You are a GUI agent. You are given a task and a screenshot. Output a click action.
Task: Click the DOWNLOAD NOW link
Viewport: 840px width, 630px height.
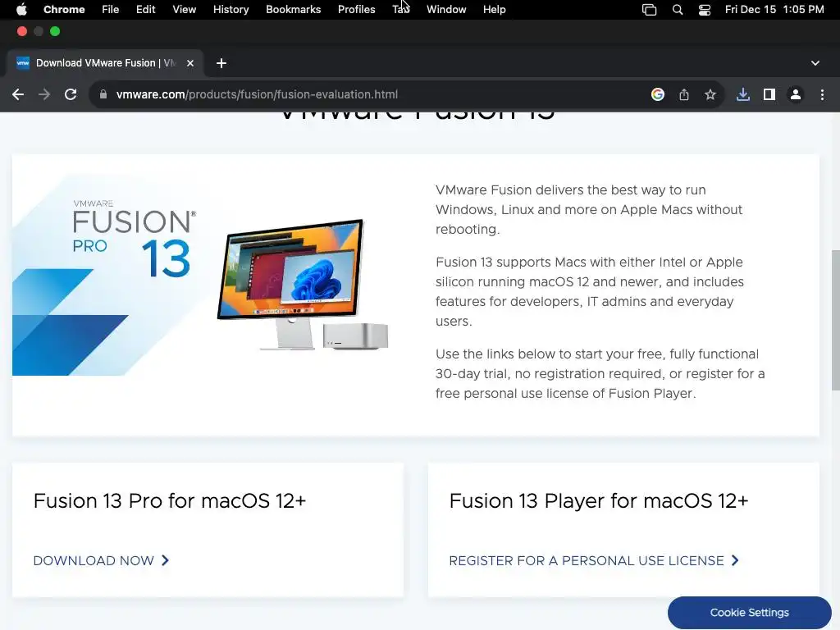click(101, 560)
